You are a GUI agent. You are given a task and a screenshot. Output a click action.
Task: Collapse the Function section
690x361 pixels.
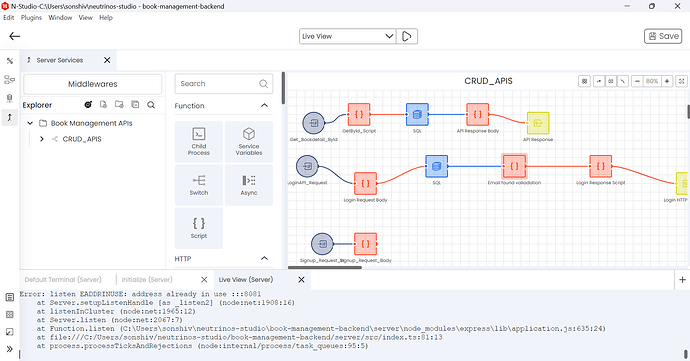coord(264,106)
